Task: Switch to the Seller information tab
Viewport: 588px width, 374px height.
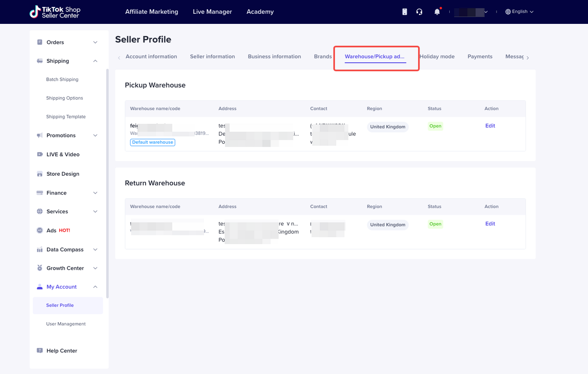Action: tap(212, 56)
